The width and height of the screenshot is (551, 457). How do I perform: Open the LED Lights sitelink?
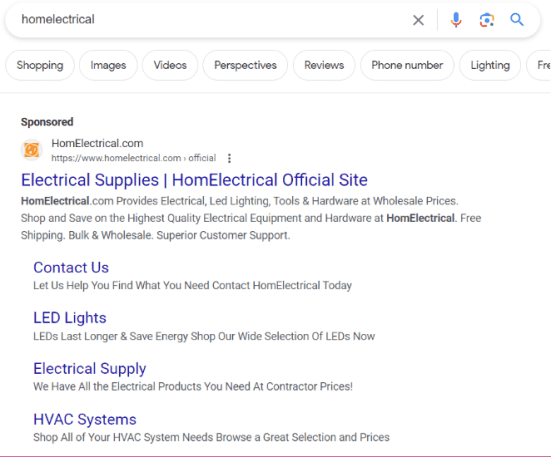click(70, 318)
